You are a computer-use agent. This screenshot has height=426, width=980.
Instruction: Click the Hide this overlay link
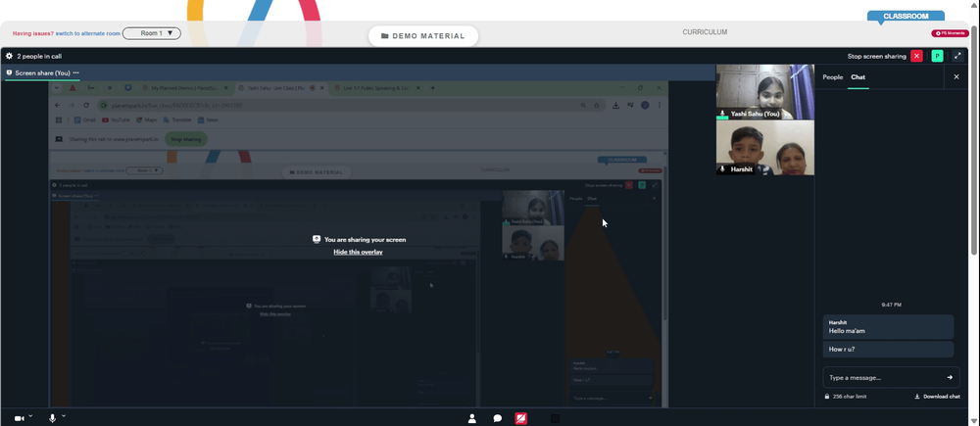[x=358, y=252]
